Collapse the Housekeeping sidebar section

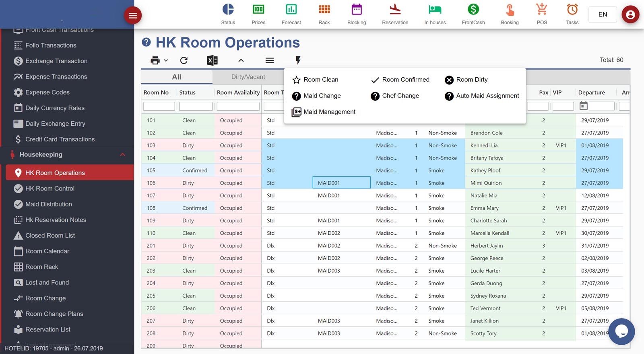(x=122, y=155)
